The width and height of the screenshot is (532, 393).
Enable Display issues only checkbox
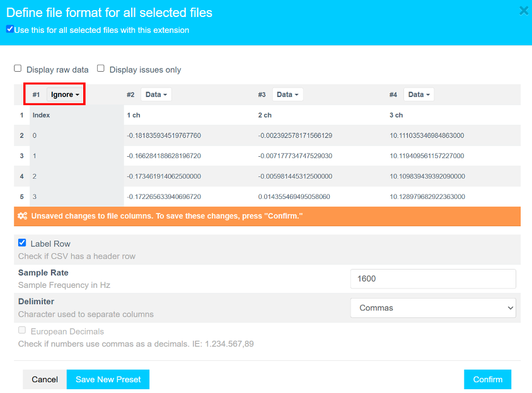click(101, 69)
